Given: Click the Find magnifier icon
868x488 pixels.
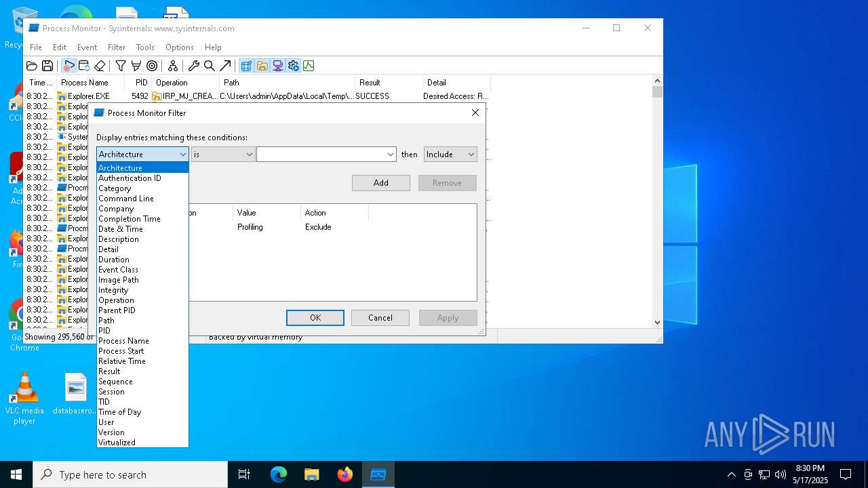Looking at the screenshot, I should [x=210, y=66].
